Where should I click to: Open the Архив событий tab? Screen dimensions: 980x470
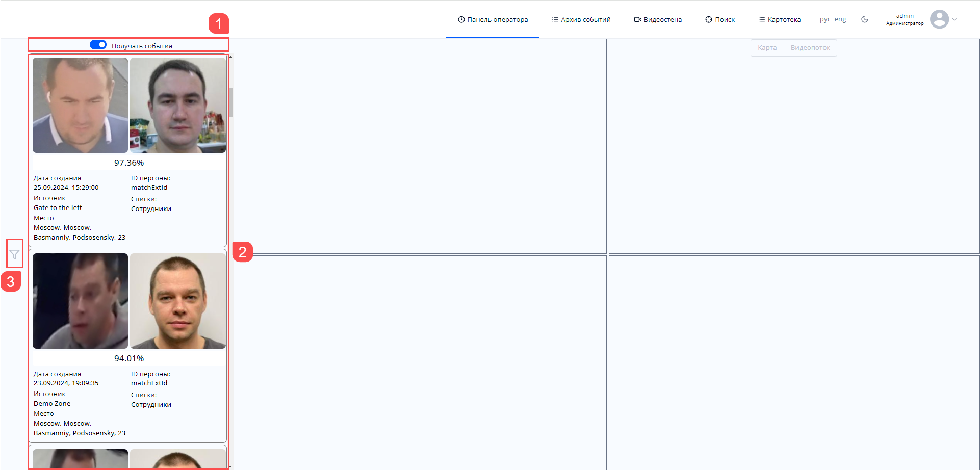(581, 19)
